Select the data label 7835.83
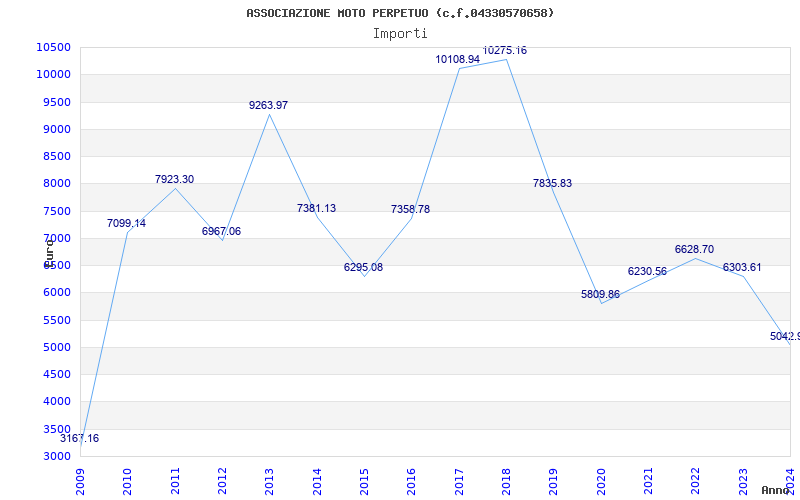The width and height of the screenshot is (800, 500). tap(553, 183)
